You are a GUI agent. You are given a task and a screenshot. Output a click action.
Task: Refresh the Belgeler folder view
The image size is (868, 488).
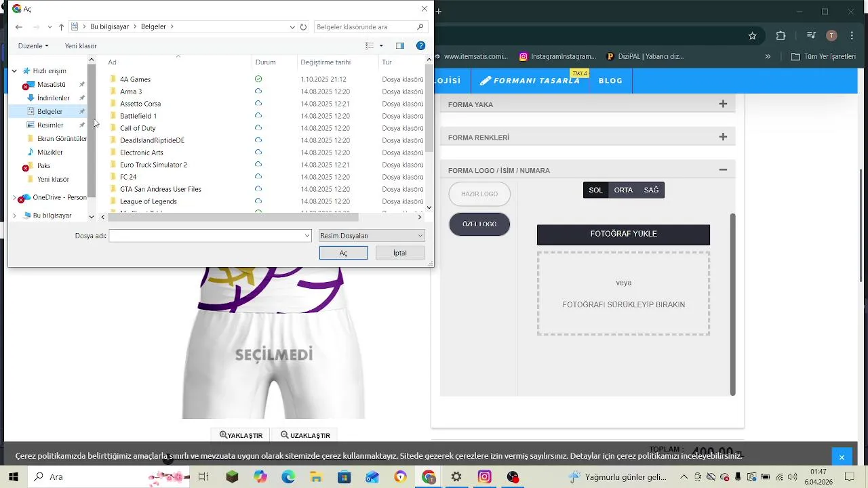tap(303, 27)
